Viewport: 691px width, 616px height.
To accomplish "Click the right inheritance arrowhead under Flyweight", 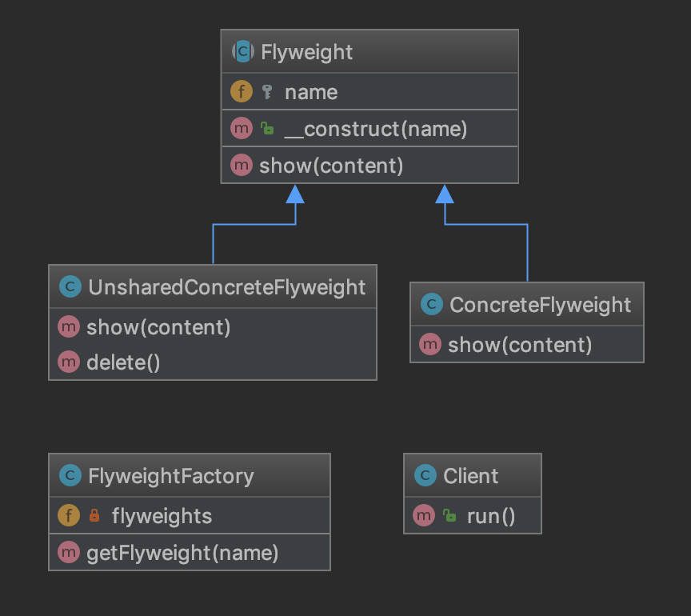I will click(445, 194).
